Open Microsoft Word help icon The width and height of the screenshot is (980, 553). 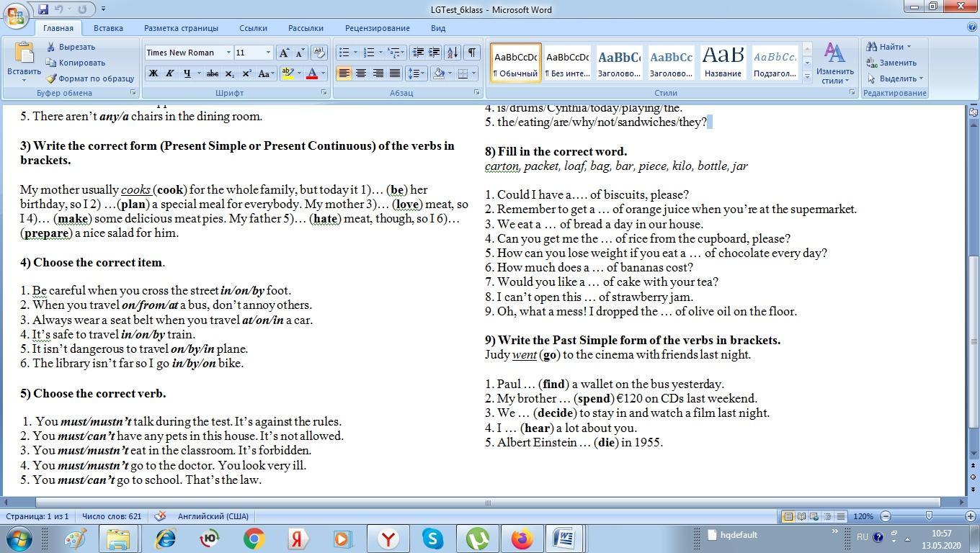click(x=971, y=27)
